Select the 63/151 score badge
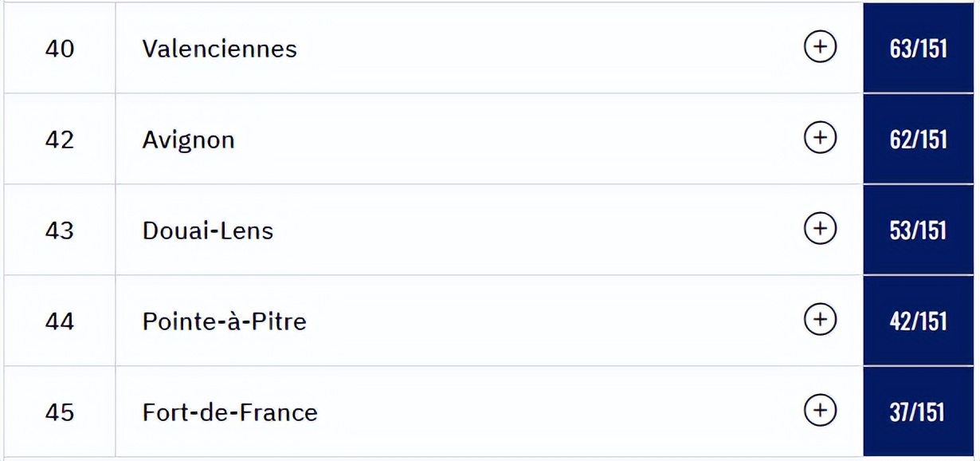980x461 pixels. (x=919, y=49)
